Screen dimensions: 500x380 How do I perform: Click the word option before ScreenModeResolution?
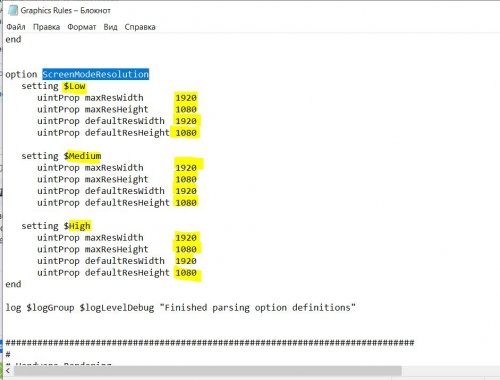[21, 74]
